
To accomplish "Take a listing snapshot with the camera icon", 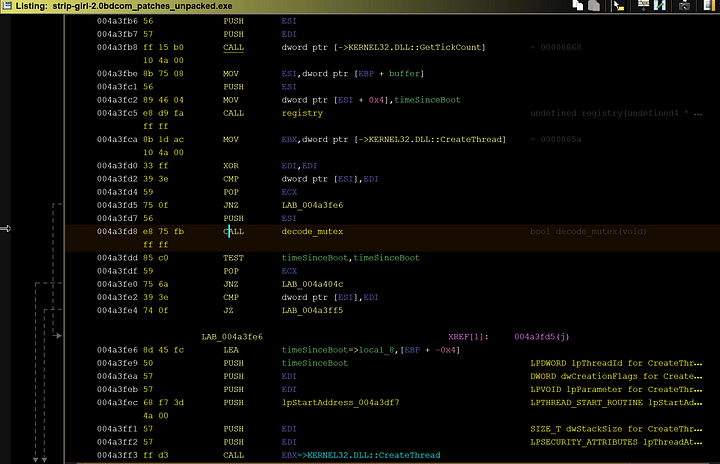I will tap(684, 6).
